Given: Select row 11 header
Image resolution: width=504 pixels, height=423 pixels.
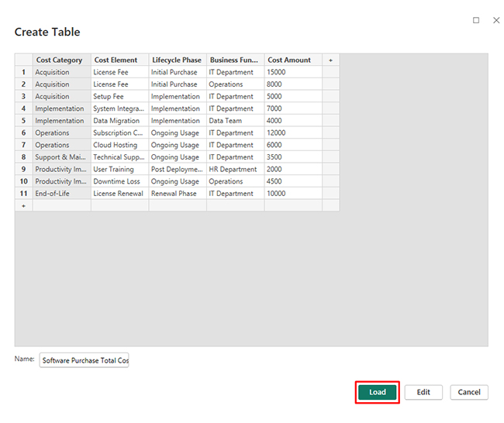Looking at the screenshot, I should pos(23,194).
